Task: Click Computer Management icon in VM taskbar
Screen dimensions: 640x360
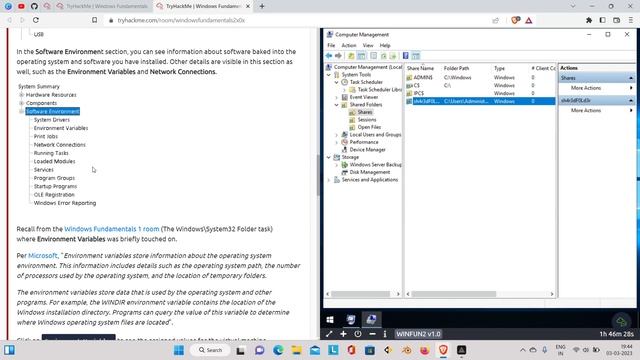Action: pyautogui.click(x=371, y=320)
